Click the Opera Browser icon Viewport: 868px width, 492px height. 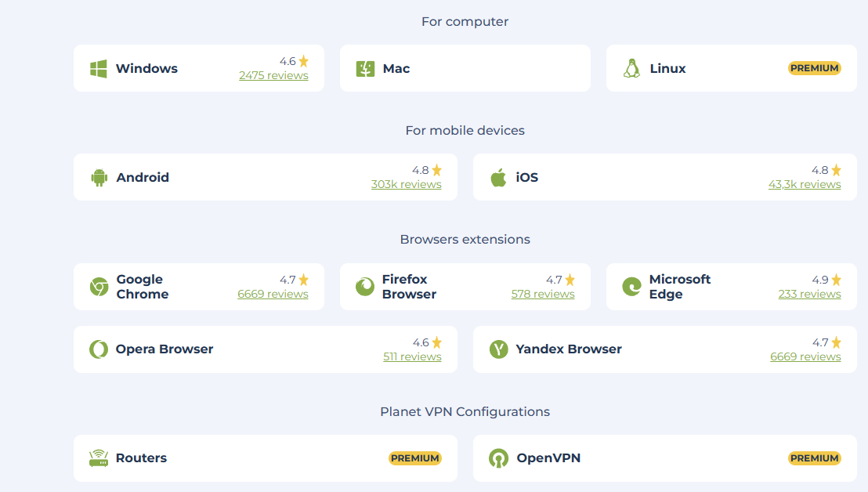(99, 349)
